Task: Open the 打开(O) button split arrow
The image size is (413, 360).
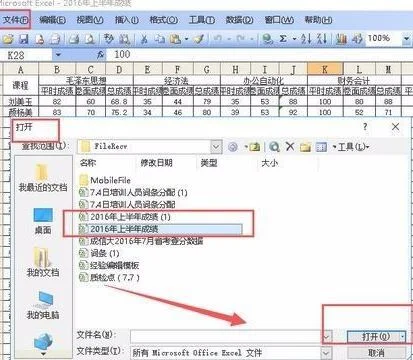Action: click(x=403, y=337)
